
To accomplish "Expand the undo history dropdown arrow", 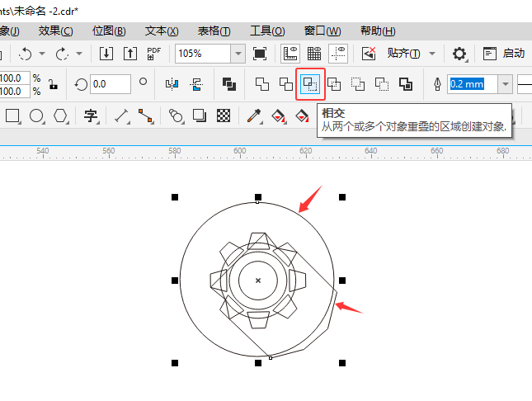I will [42, 54].
